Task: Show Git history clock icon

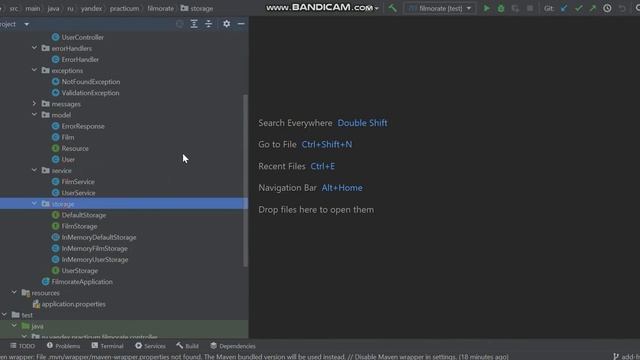Action: (x=607, y=8)
